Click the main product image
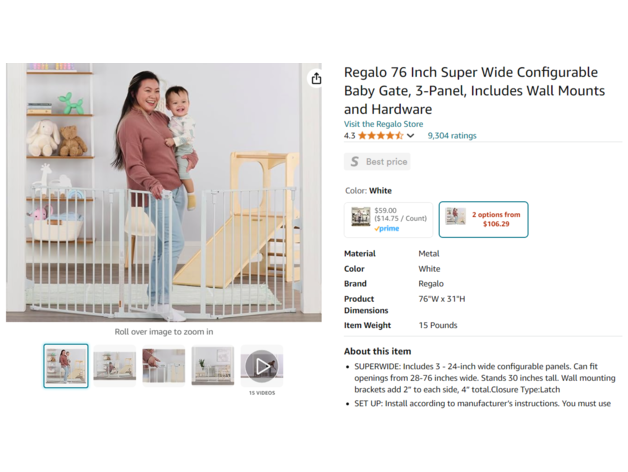This screenshot has height=472, width=628. tap(165, 192)
